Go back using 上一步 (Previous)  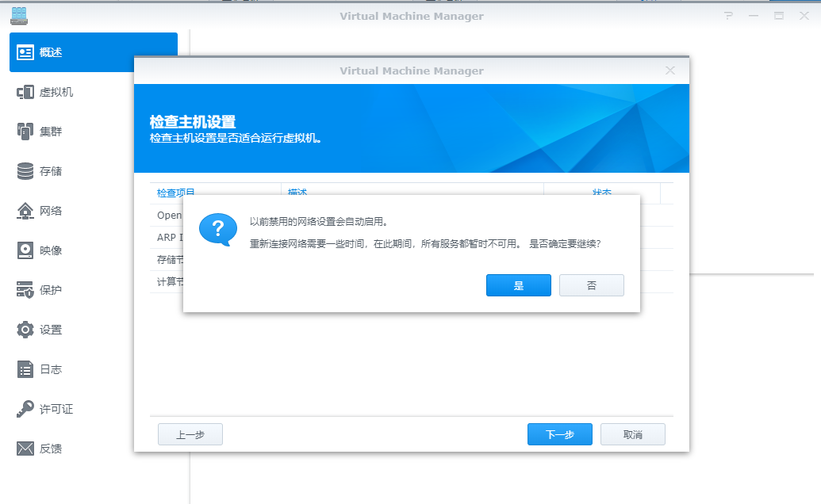190,433
